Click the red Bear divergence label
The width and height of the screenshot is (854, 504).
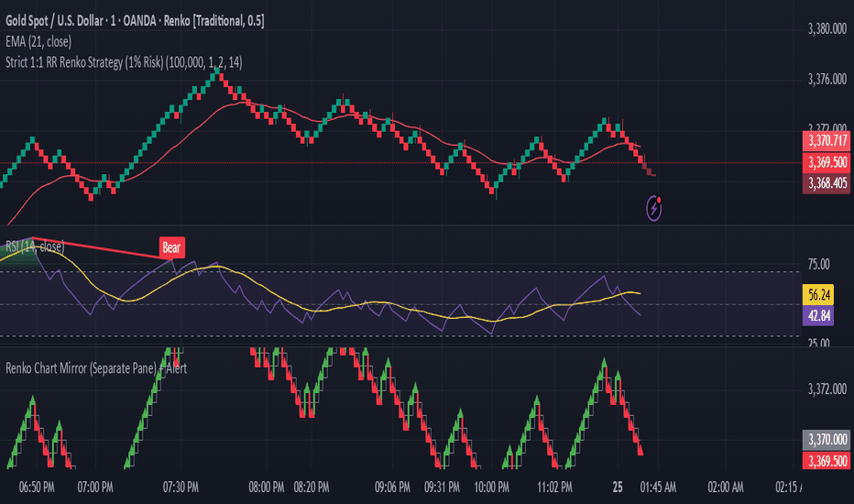[171, 248]
